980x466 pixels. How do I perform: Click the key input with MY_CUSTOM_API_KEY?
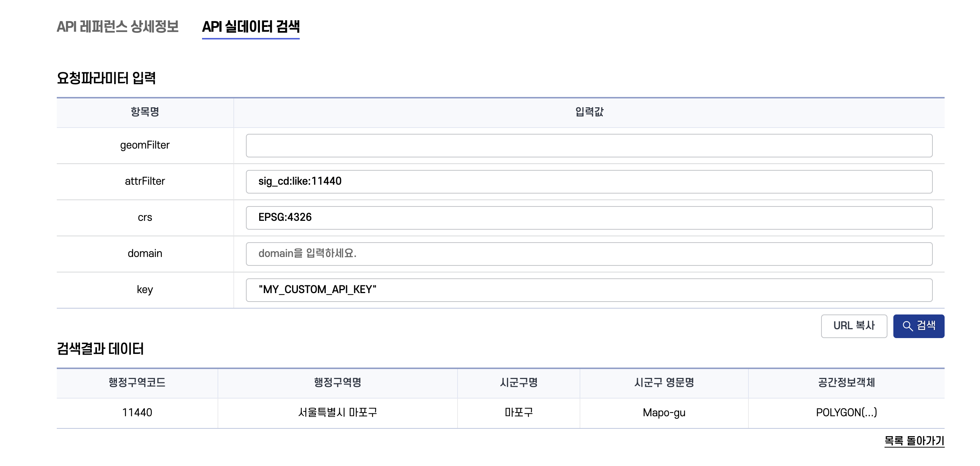click(x=589, y=290)
